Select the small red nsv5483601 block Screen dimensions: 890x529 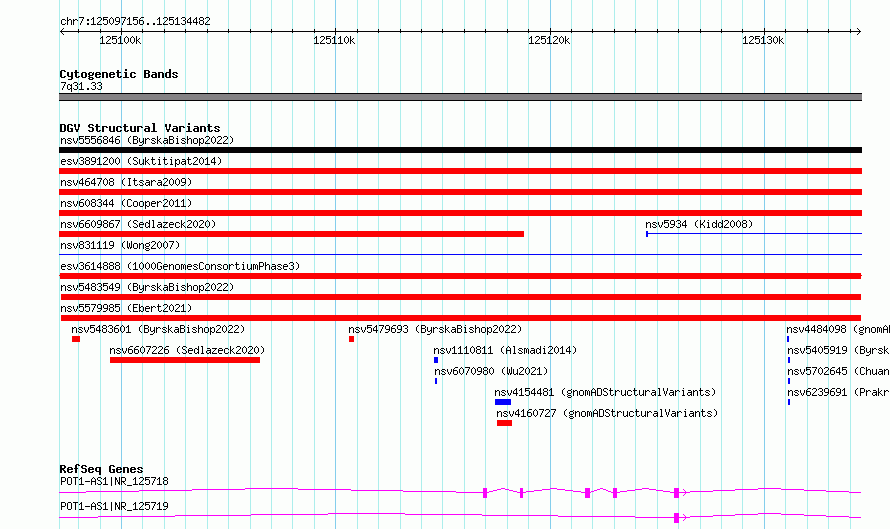point(76,339)
